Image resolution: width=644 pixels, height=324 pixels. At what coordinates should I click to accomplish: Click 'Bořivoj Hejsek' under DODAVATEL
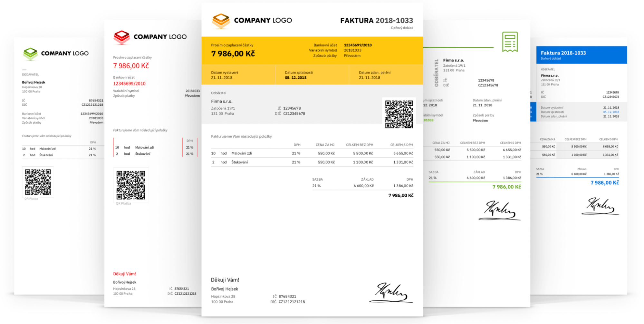(34, 83)
